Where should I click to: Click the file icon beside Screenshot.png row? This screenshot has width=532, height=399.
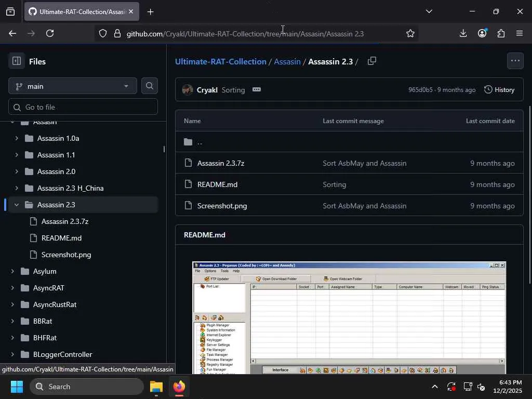[x=188, y=206]
